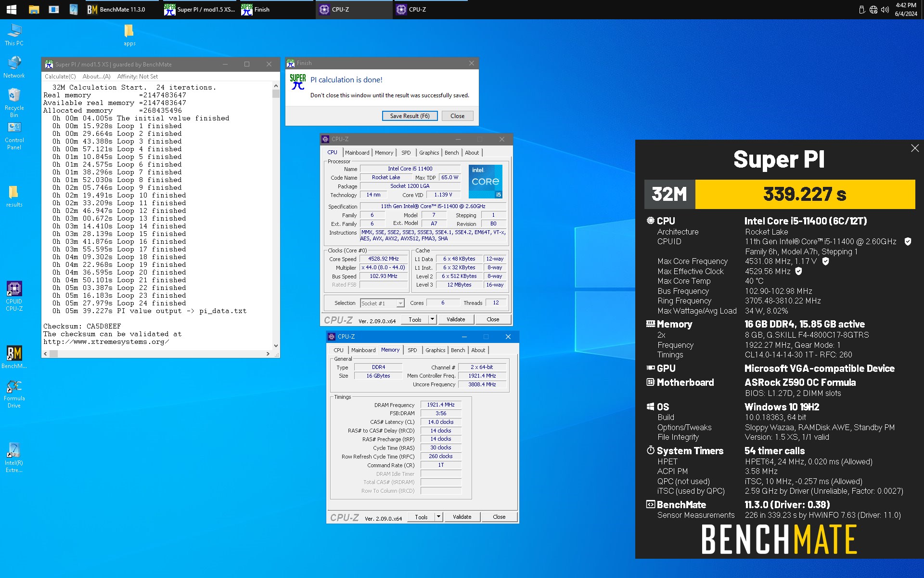
Task: Launch the CPUID CPU-Z desktop shortcut
Action: [x=14, y=296]
